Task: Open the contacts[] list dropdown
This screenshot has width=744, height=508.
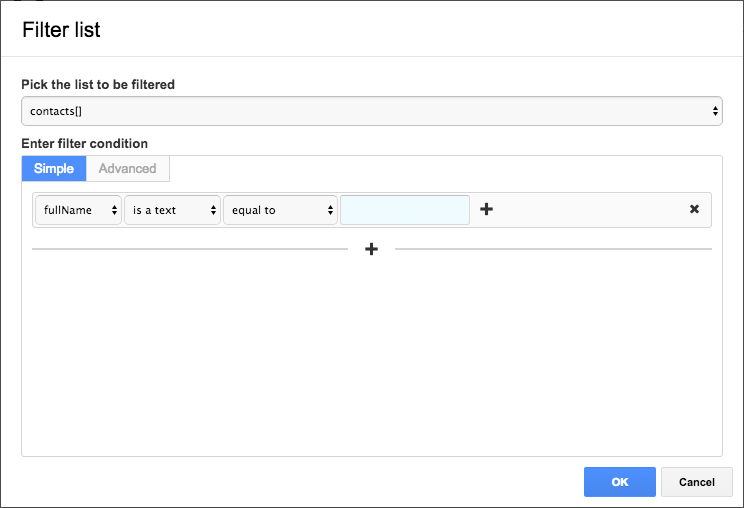Action: click(370, 111)
